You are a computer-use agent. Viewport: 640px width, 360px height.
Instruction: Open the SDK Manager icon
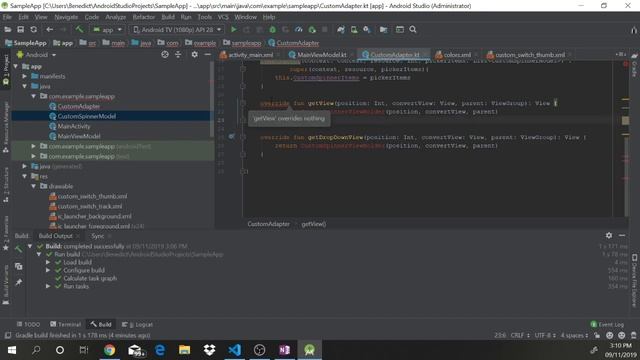coord(367,29)
